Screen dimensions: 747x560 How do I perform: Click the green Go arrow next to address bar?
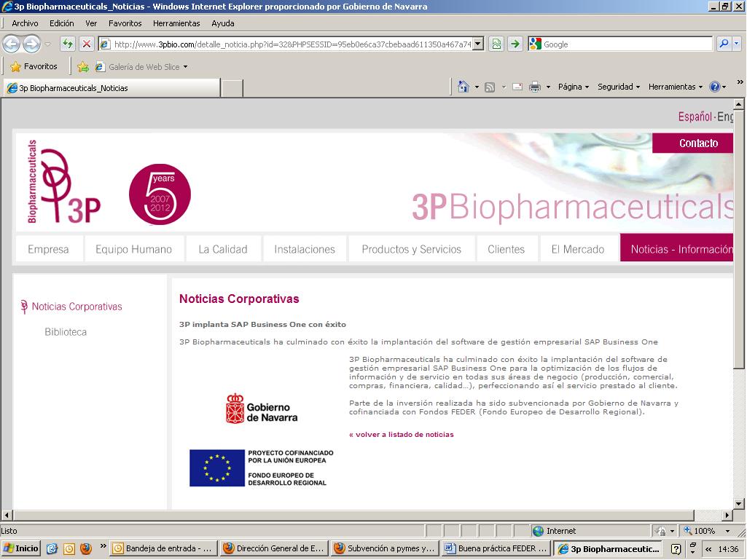coord(515,44)
